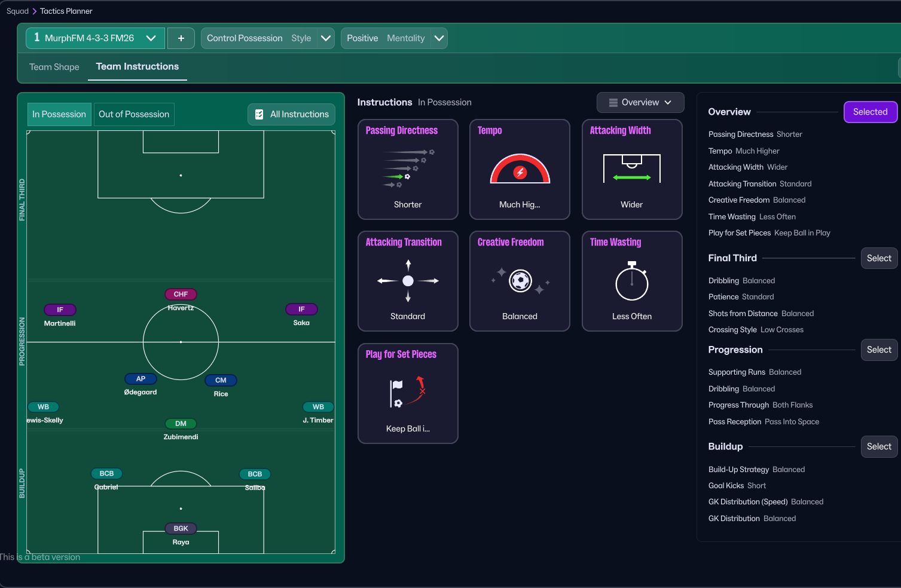Open the Creative Freedom ball icon

pos(520,280)
